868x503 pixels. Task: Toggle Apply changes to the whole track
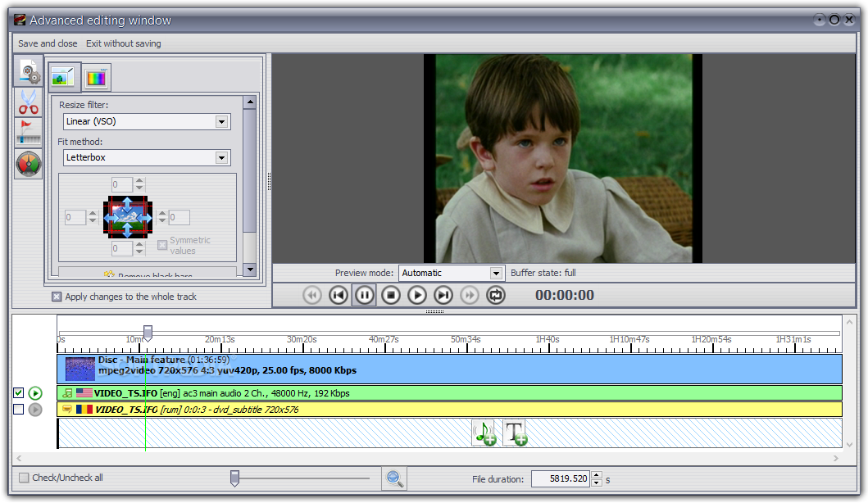[57, 297]
